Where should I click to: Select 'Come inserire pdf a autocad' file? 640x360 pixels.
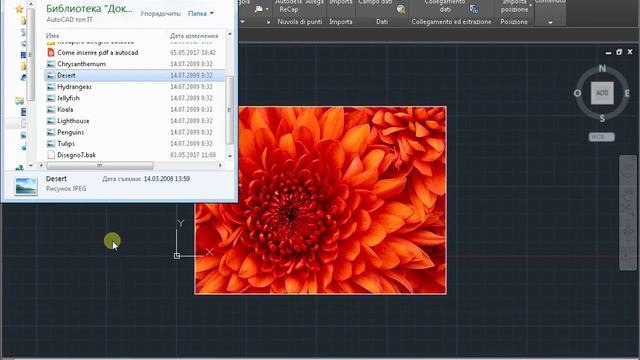[x=135, y=53]
